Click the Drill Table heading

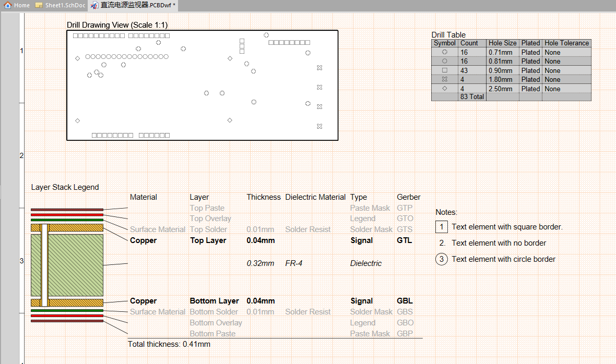[x=448, y=35]
